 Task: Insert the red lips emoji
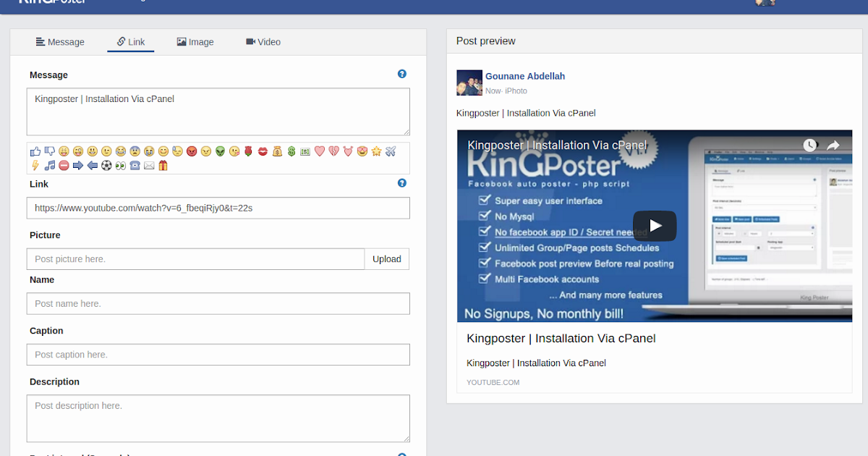[263, 151]
